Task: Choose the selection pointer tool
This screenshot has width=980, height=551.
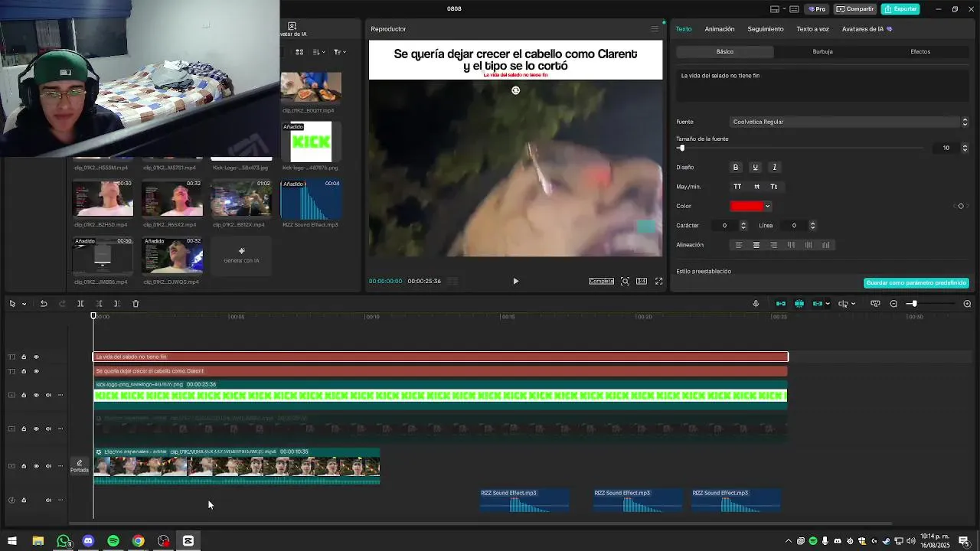Action: click(x=12, y=304)
